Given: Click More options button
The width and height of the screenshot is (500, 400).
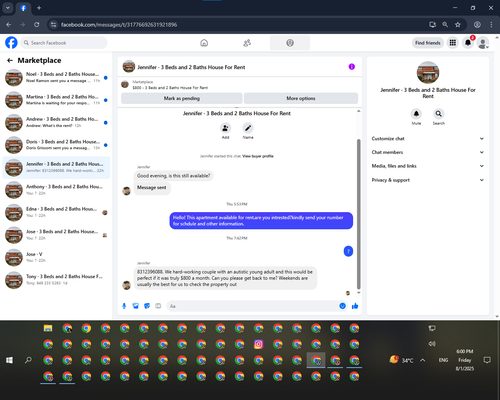Looking at the screenshot, I should pos(301,98).
